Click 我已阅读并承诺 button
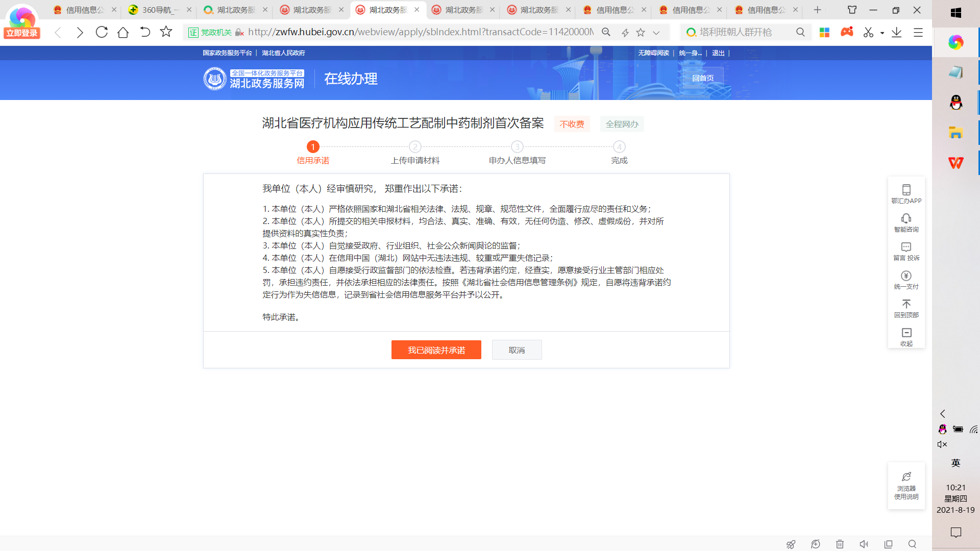Screen dimensions: 980x551 (x=436, y=350)
